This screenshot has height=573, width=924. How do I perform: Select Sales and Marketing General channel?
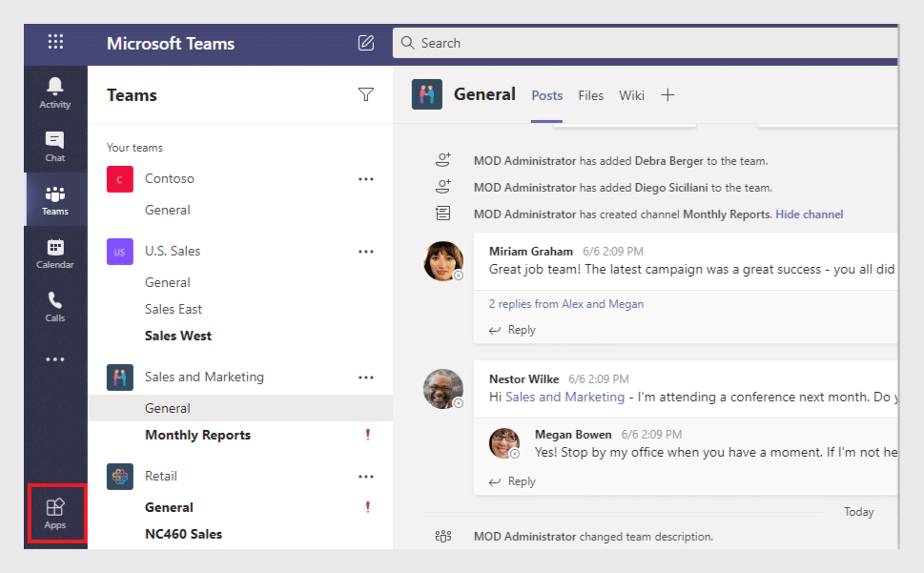point(240,408)
